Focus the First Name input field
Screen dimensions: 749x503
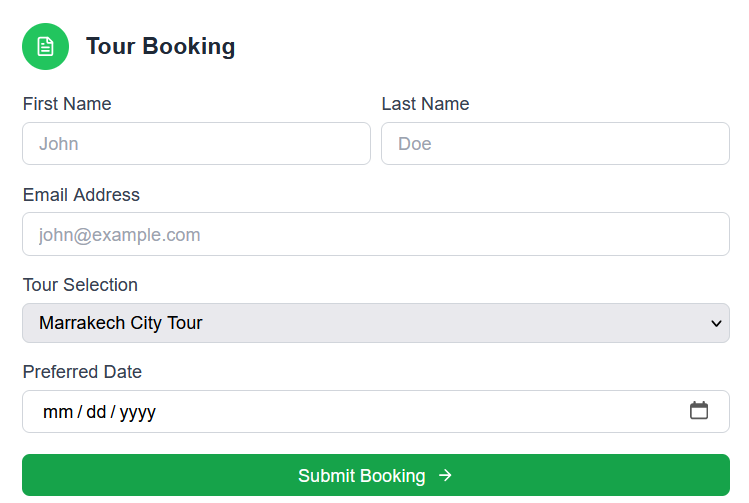pos(196,144)
